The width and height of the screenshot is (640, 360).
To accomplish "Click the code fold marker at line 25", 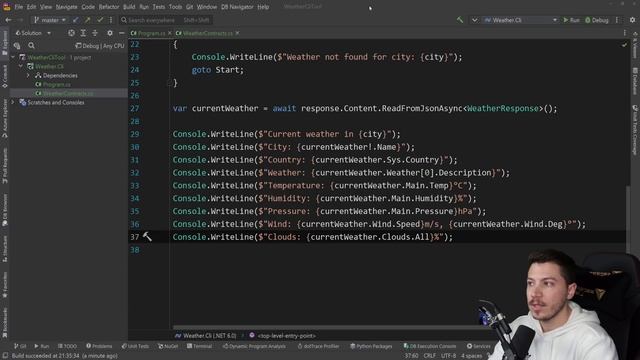I will pyautogui.click(x=169, y=83).
